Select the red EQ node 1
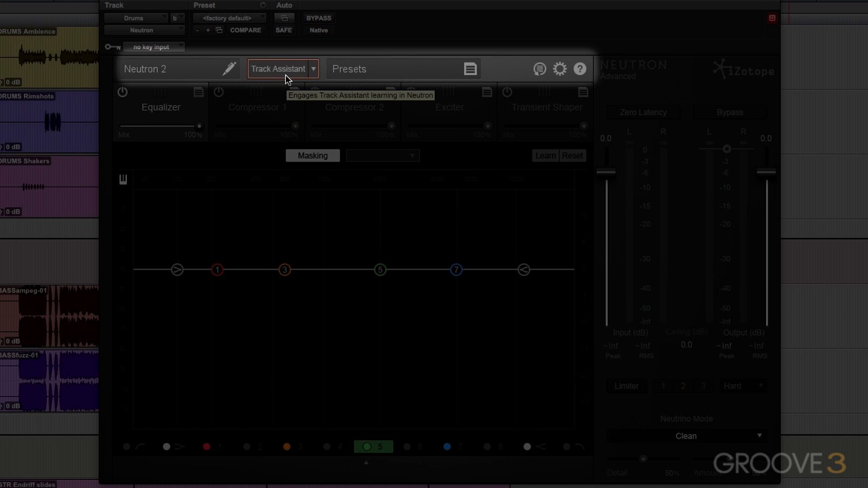 coord(217,269)
